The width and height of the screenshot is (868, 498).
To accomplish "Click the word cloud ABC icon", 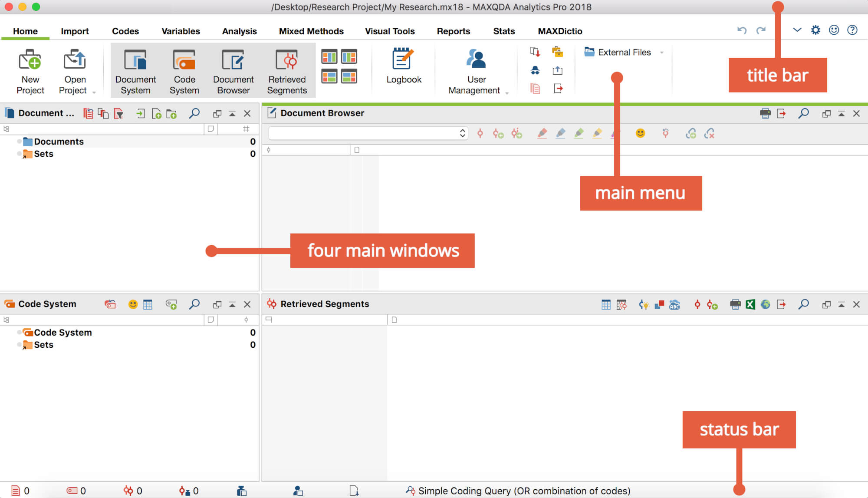I will (x=674, y=304).
